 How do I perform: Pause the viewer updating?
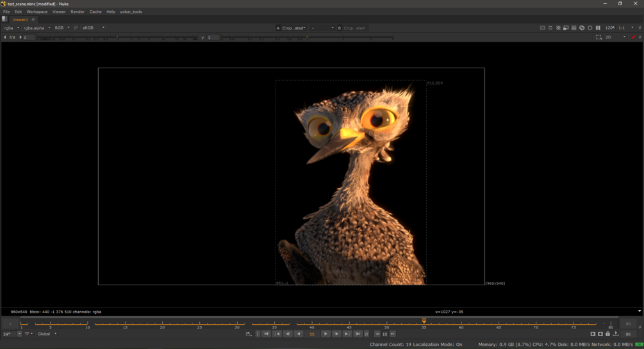598,28
